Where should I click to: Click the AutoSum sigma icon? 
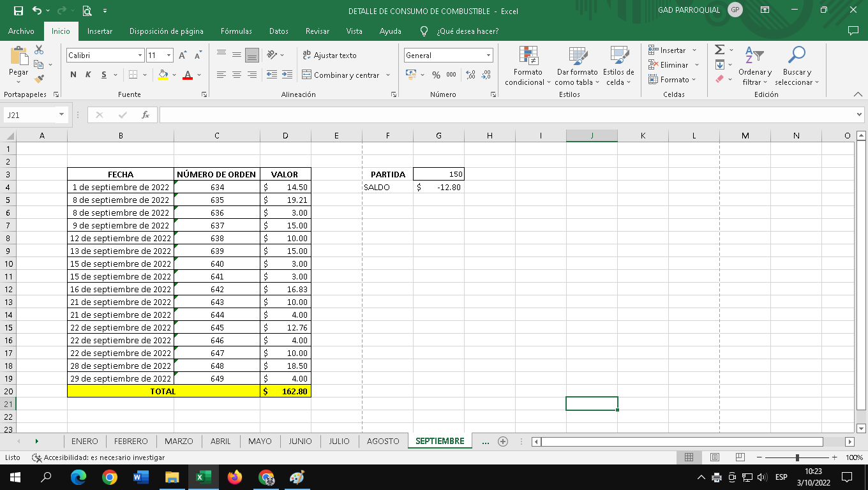pyautogui.click(x=719, y=50)
